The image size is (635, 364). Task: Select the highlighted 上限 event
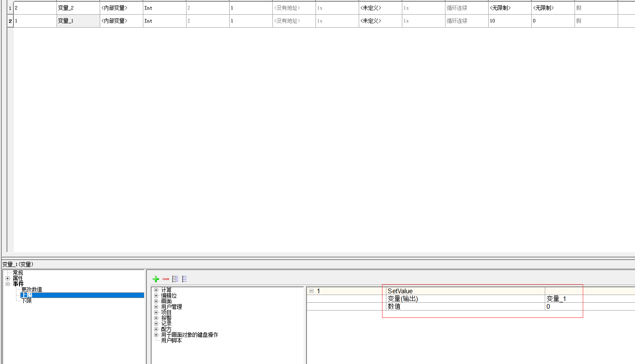[x=82, y=295]
